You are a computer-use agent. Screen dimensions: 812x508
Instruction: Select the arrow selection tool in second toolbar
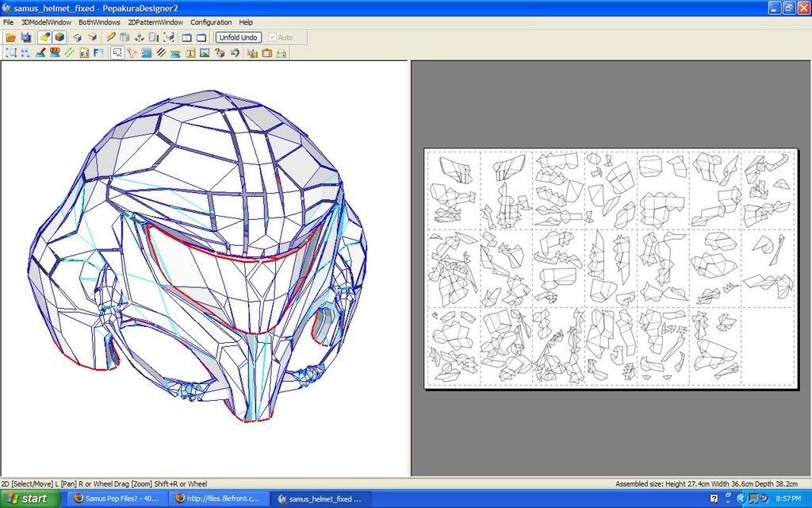tap(117, 53)
